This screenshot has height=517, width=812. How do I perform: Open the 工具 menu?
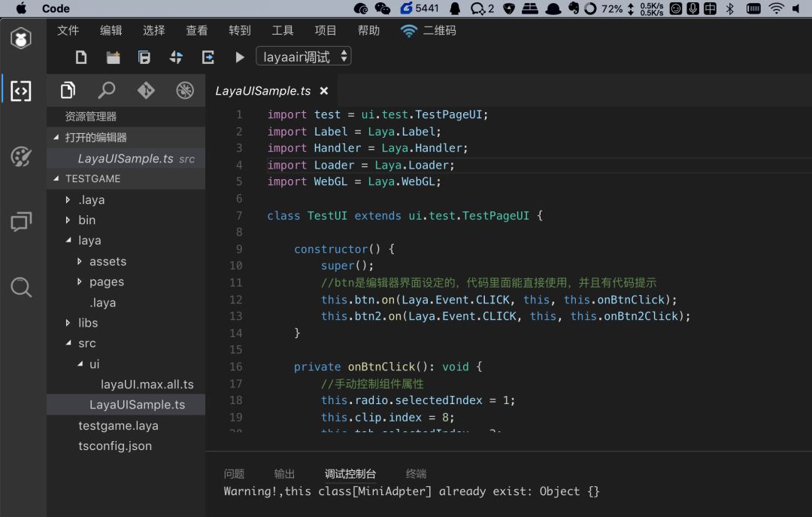pos(283,31)
